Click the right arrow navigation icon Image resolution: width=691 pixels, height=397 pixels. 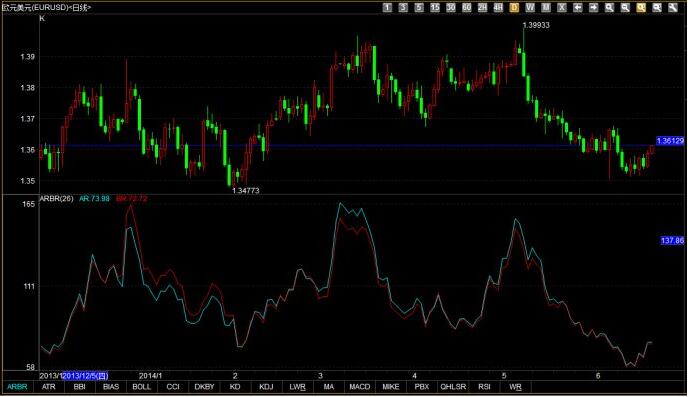point(593,7)
